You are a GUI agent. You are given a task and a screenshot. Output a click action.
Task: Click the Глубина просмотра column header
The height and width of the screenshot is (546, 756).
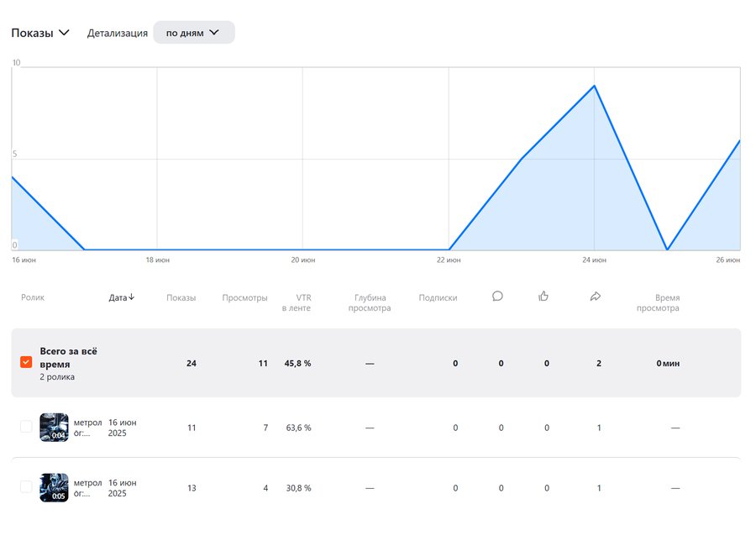(x=372, y=302)
